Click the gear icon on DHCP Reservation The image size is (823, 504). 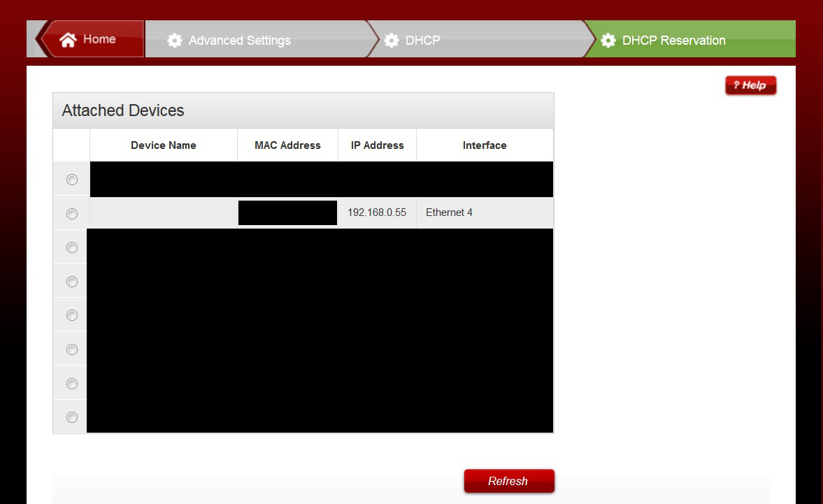(x=608, y=41)
